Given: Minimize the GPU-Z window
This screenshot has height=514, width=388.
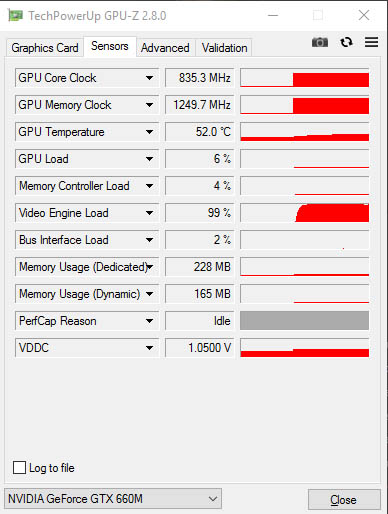Looking at the screenshot, I should tap(273, 15).
